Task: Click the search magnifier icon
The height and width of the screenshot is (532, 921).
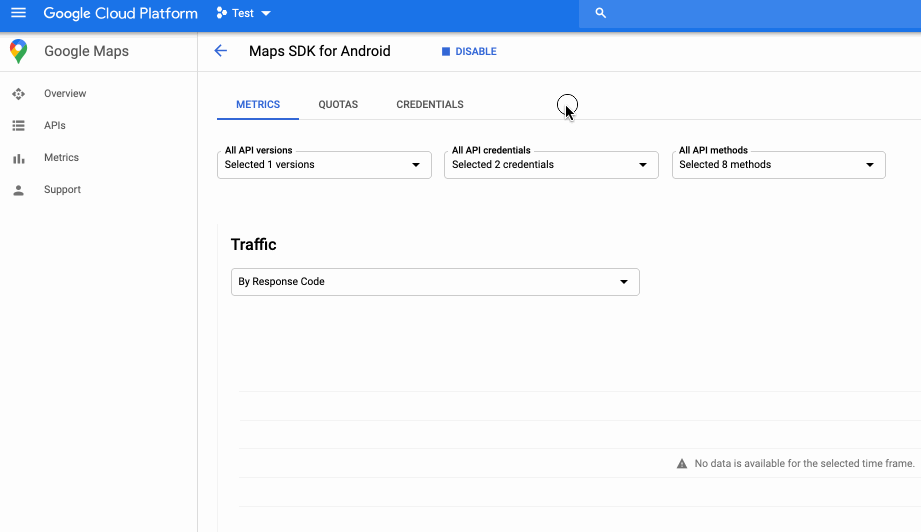Action: tap(600, 12)
